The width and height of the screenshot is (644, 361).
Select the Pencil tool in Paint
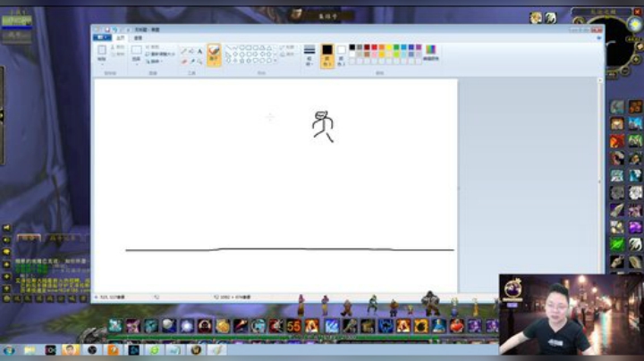(x=184, y=51)
